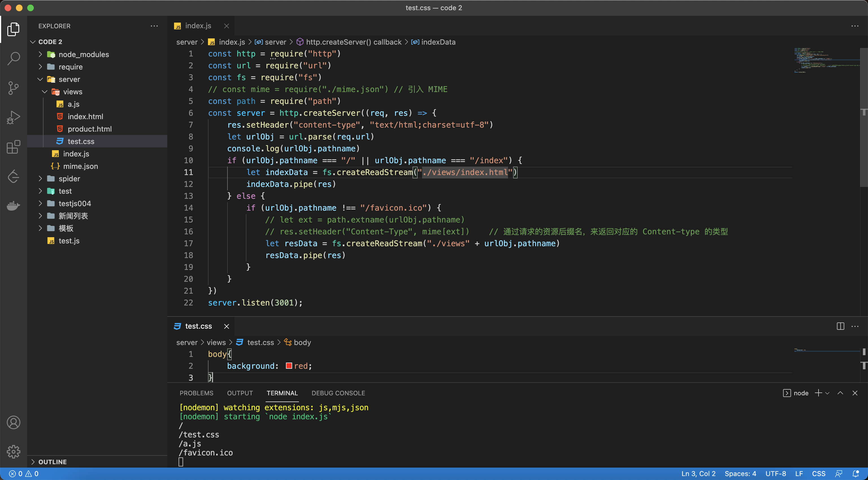Image resolution: width=868 pixels, height=480 pixels.
Task: Click the index.js vertical scrollbar
Action: pyautogui.click(x=864, y=117)
